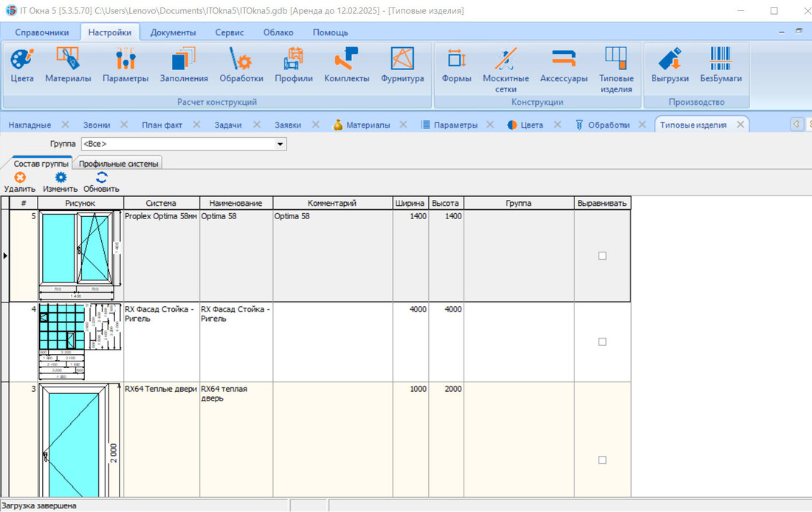Close the Цвета document tab
812x512 pixels.
click(x=558, y=125)
